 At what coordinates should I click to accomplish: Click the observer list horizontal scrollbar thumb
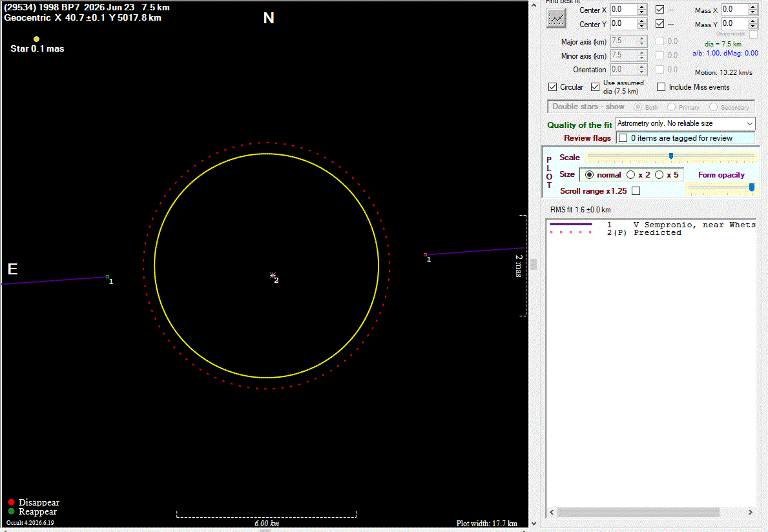[638, 512]
